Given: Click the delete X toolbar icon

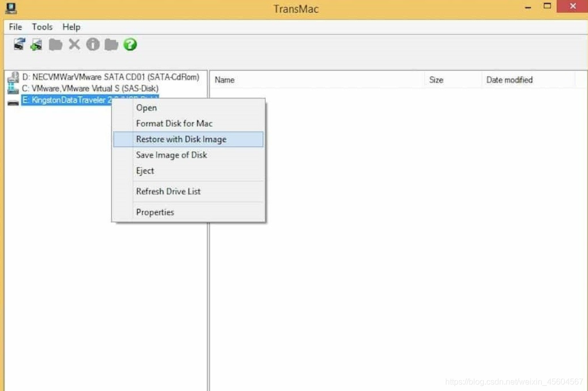Looking at the screenshot, I should 74,44.
